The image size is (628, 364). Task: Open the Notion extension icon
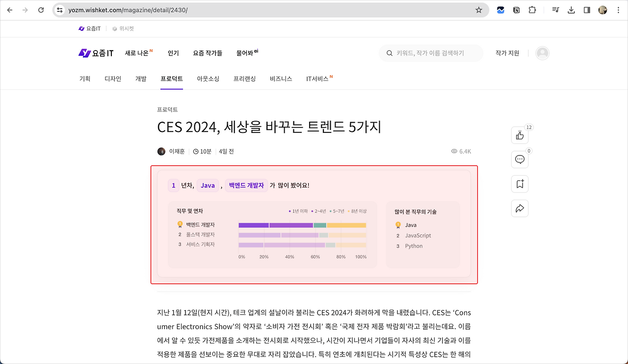click(x=516, y=10)
